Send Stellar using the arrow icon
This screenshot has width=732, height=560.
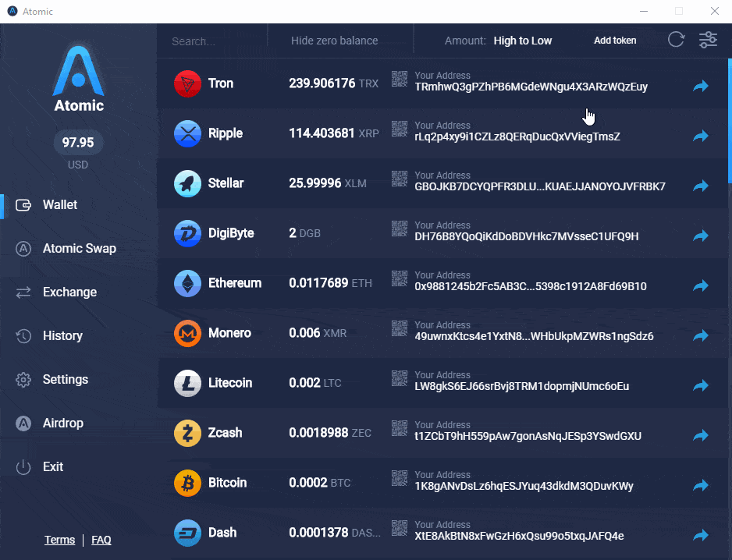point(701,186)
